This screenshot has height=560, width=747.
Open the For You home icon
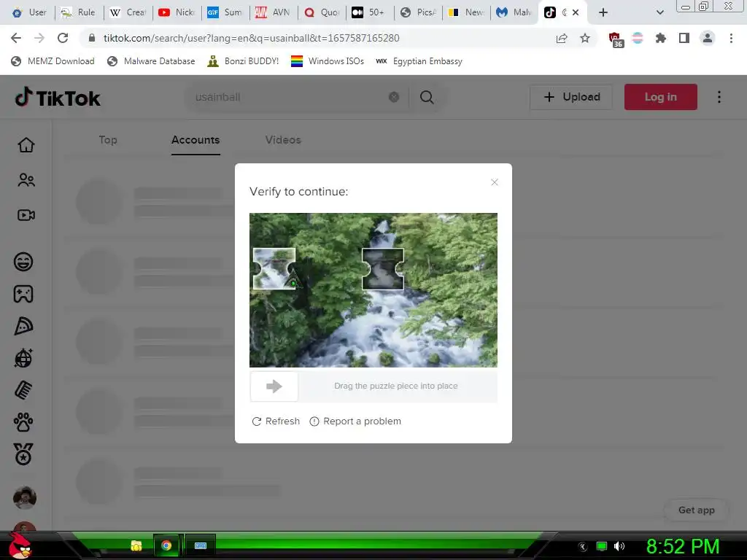click(x=26, y=145)
